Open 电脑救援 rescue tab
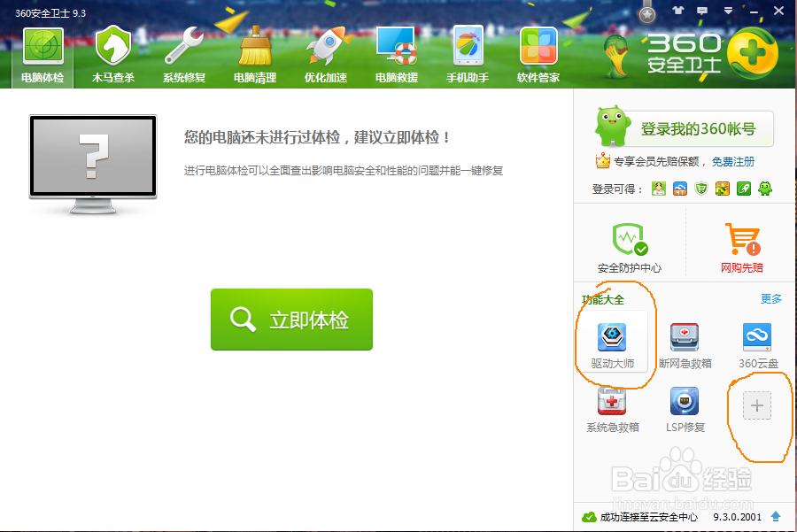The image size is (797, 532). tap(397, 57)
